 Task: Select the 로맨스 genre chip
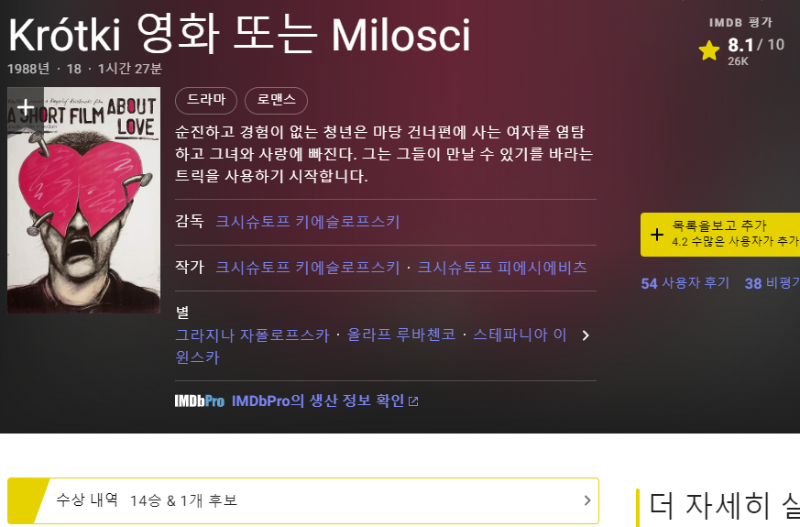276,101
